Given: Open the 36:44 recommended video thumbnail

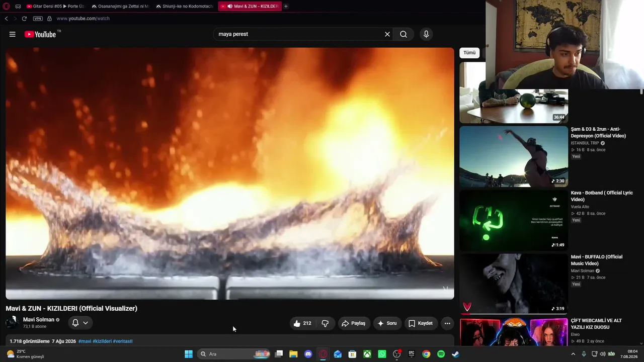Looking at the screenshot, I should (514, 106).
